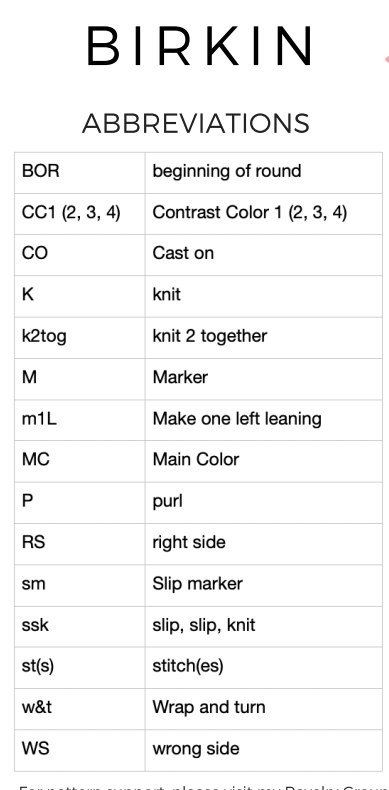Screen dimensions: 389x790
Task: Click the ABBREVIATIONS heading
Action: point(196,123)
